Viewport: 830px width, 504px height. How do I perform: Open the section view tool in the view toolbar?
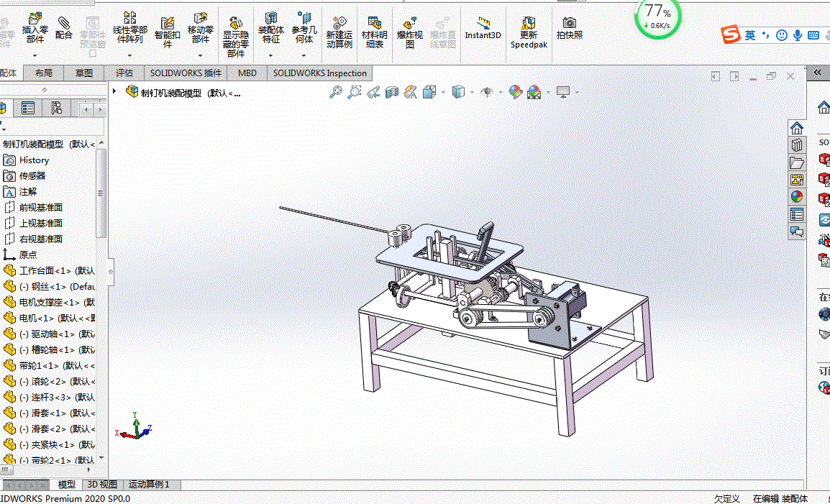click(x=392, y=93)
